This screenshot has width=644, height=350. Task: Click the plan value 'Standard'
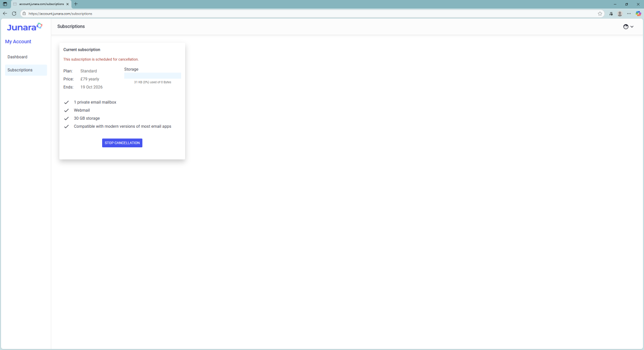click(89, 71)
